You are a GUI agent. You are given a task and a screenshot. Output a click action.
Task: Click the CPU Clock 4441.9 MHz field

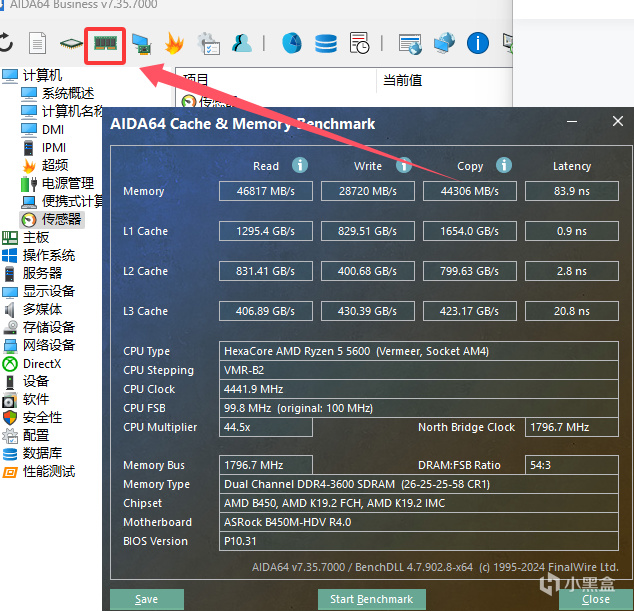(x=418, y=389)
